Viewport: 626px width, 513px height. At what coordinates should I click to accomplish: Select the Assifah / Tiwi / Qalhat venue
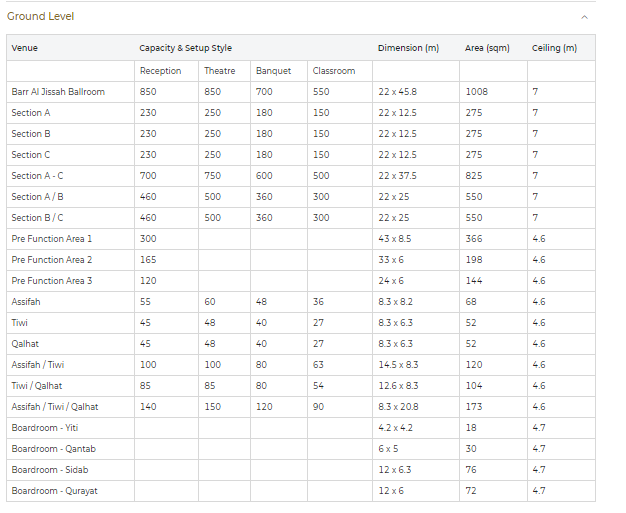(54, 407)
